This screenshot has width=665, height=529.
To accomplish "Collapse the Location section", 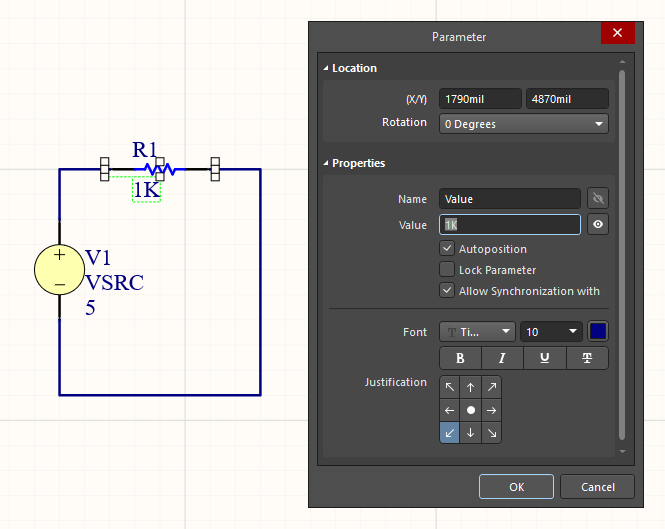I will [326, 68].
